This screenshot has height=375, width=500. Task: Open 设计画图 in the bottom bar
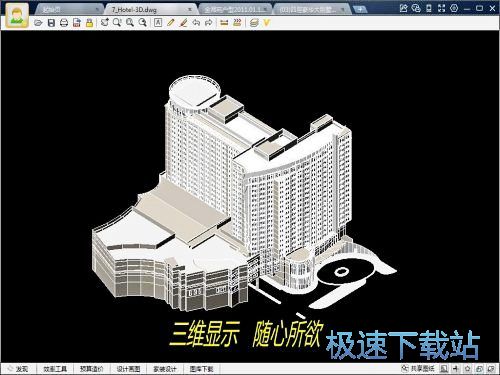pos(128,369)
